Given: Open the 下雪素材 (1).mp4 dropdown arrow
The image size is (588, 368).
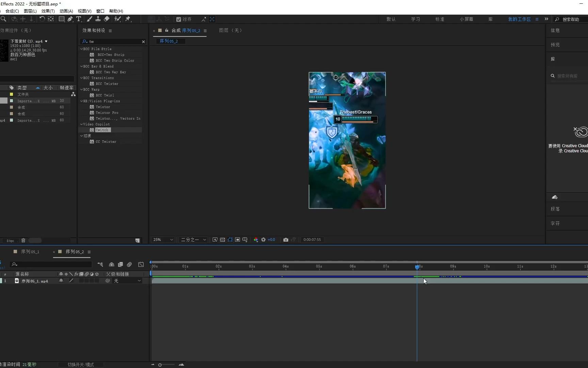Looking at the screenshot, I should coord(46,41).
